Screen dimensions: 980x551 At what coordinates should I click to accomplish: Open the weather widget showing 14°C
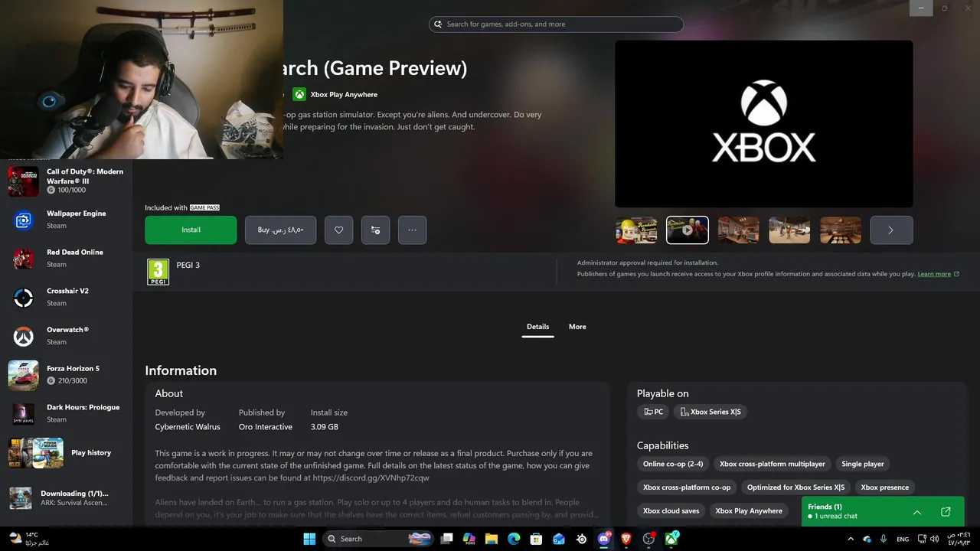coord(29,539)
